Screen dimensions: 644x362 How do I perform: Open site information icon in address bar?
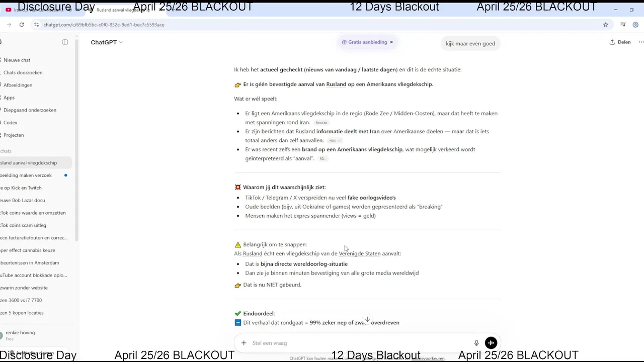click(36, 25)
